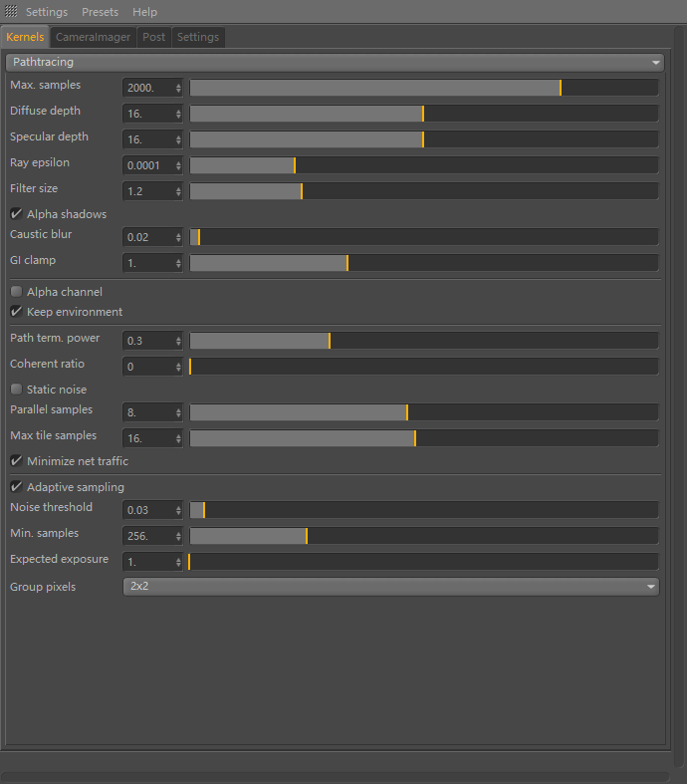Click the Specular depth stepper arrows

[x=178, y=139]
